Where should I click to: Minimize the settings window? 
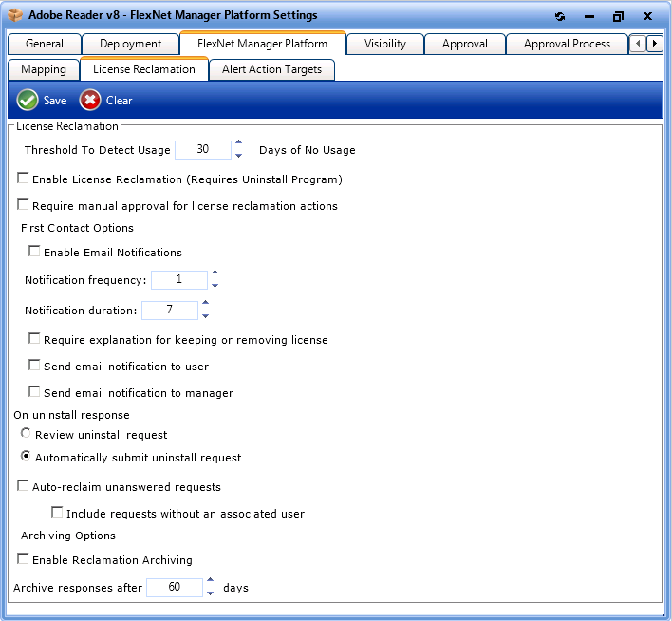click(589, 17)
